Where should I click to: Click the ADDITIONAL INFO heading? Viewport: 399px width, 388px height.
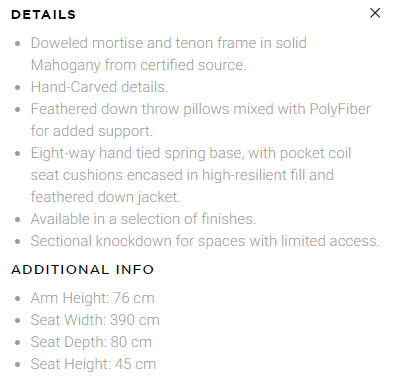[83, 269]
